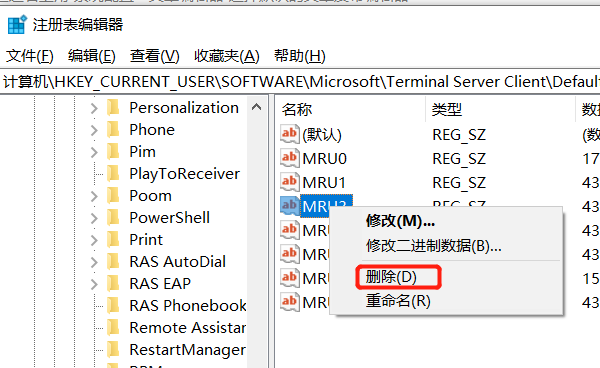Viewport: 600px width, 368px height.
Task: Click the Registry Editor app icon in title bar
Action: pyautogui.click(x=17, y=24)
